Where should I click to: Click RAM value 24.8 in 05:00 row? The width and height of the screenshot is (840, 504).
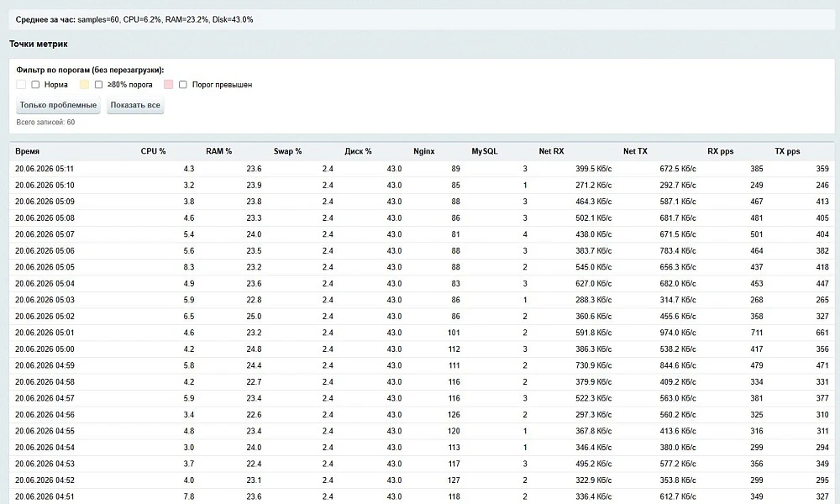(x=254, y=349)
